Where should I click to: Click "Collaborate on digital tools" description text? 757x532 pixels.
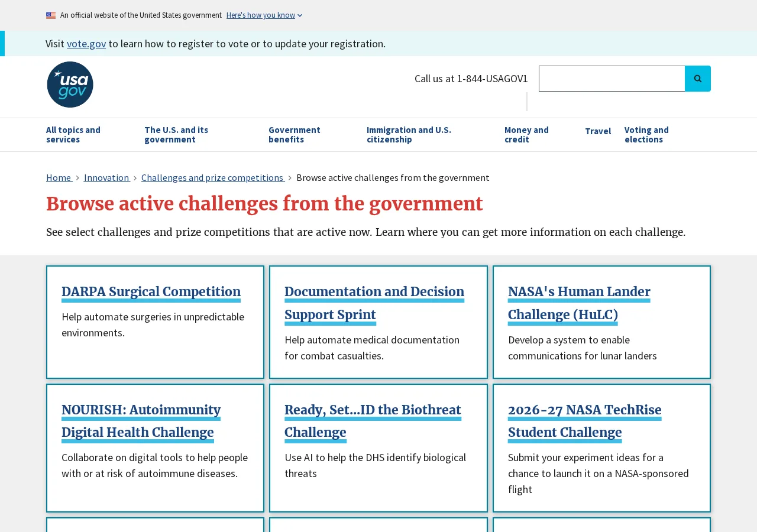[x=154, y=465]
